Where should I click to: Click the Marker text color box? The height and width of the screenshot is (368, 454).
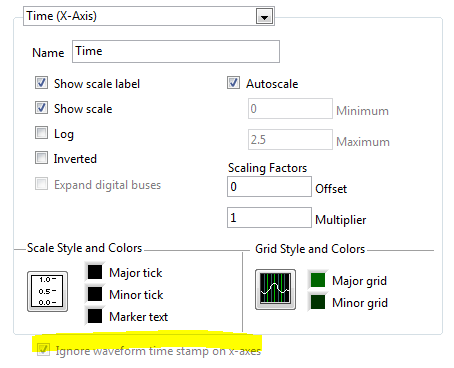coord(95,316)
